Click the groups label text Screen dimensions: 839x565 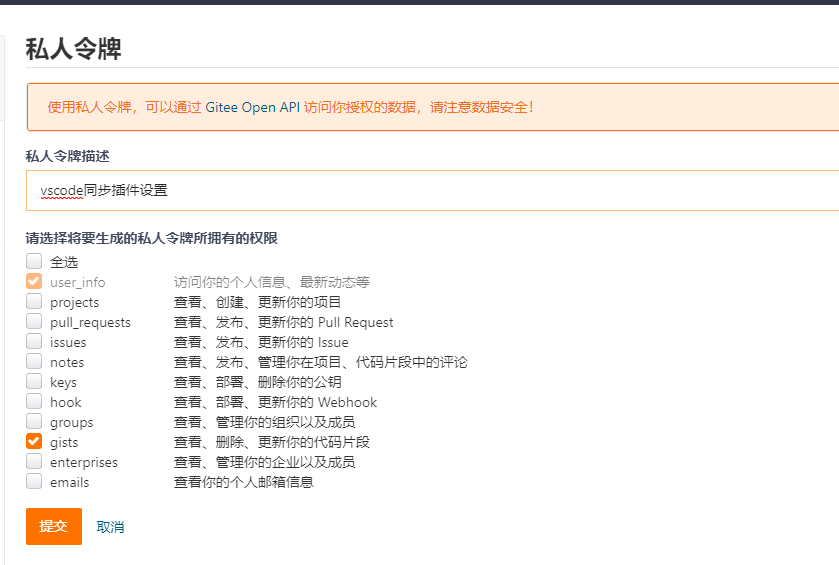pyautogui.click(x=72, y=423)
